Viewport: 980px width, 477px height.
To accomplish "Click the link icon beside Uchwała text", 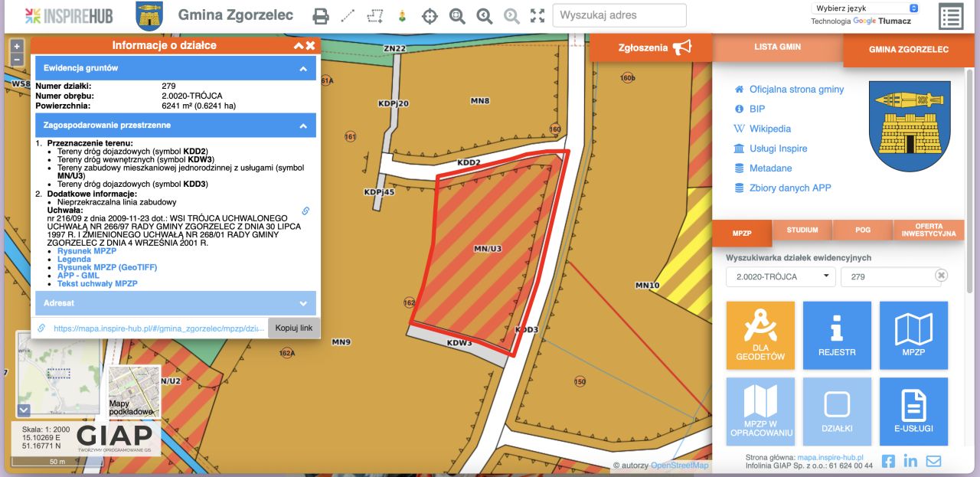I will coord(305,211).
